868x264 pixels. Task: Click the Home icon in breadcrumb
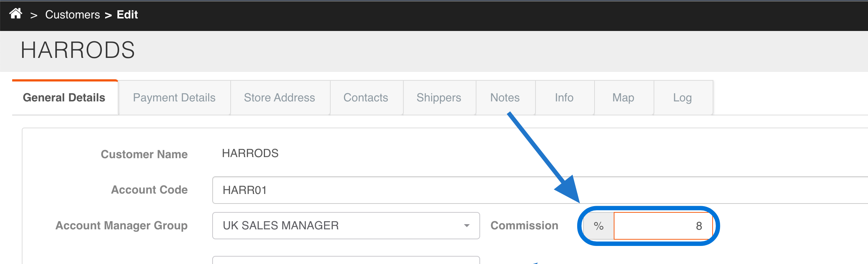15,14
